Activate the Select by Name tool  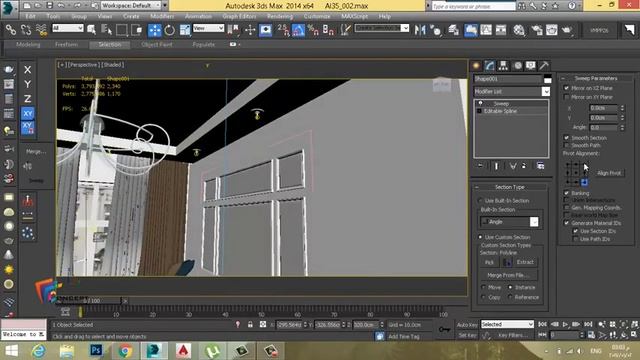coord(106,30)
